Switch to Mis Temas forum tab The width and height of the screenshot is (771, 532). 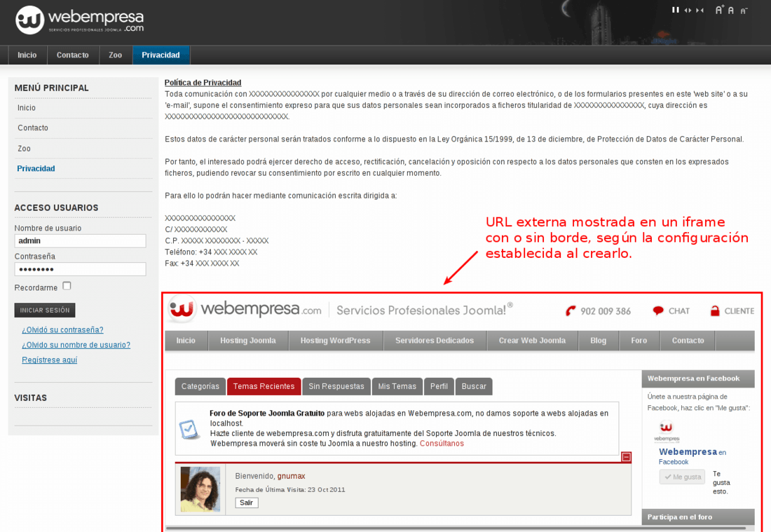click(397, 386)
